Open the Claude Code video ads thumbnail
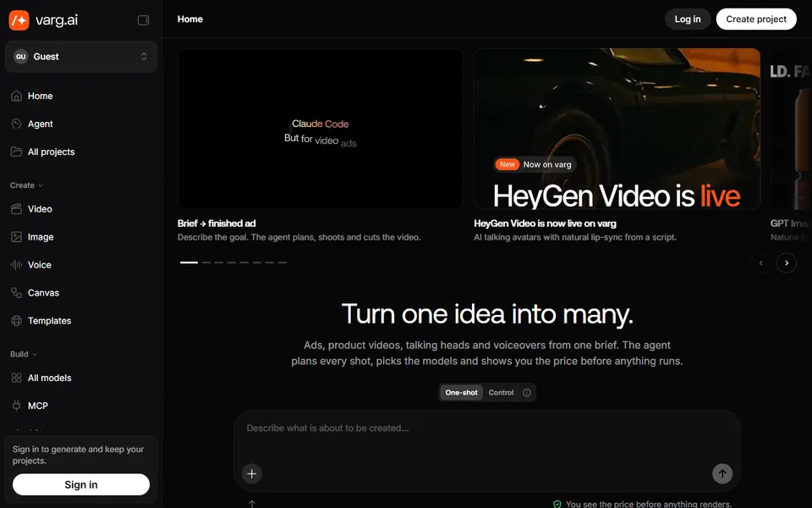 click(320, 129)
